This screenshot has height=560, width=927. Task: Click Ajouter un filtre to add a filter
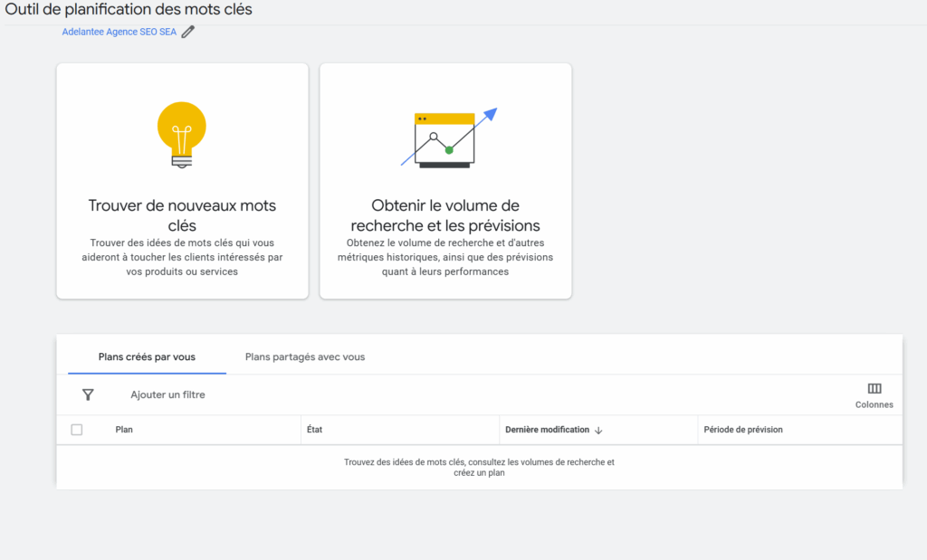tap(168, 394)
